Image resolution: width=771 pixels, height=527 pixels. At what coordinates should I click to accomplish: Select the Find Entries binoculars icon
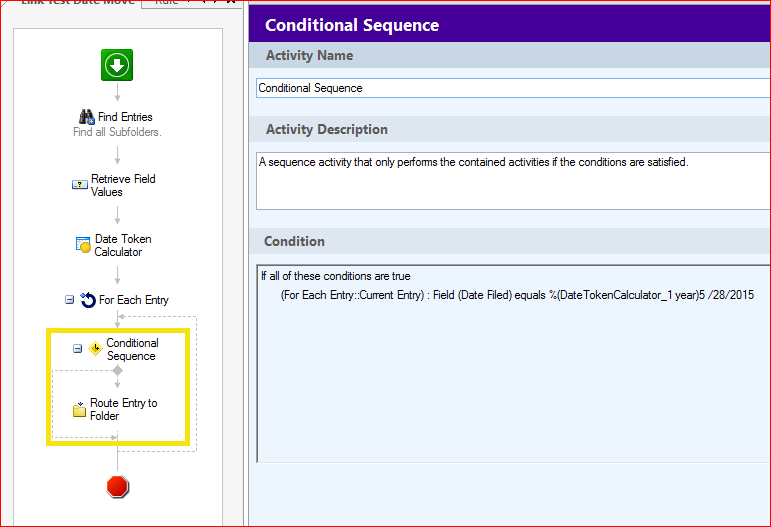click(86, 117)
